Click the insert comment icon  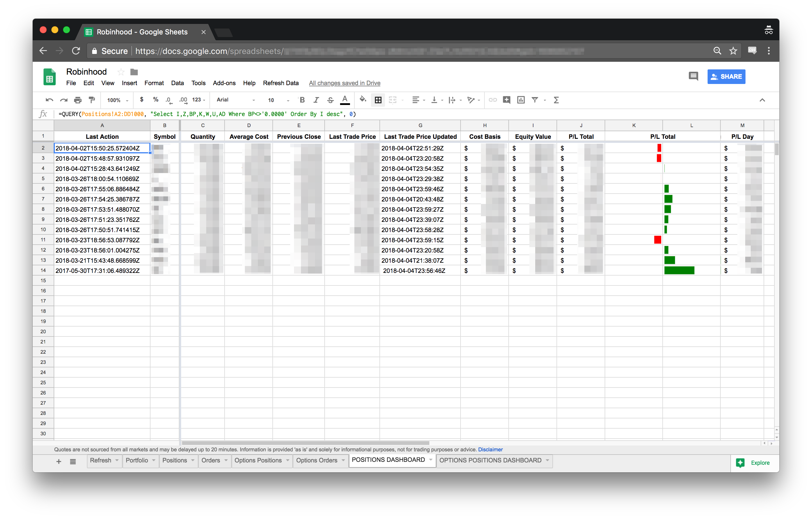(x=506, y=100)
